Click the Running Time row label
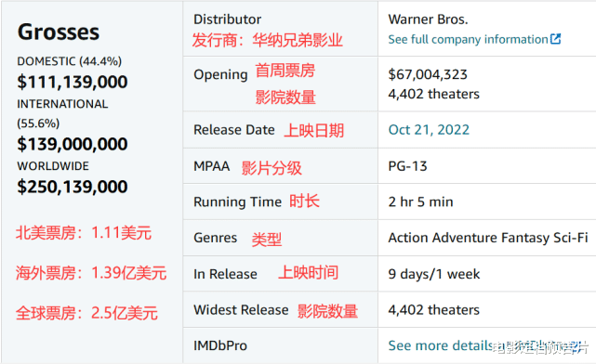The height and width of the screenshot is (364, 596). tap(238, 201)
